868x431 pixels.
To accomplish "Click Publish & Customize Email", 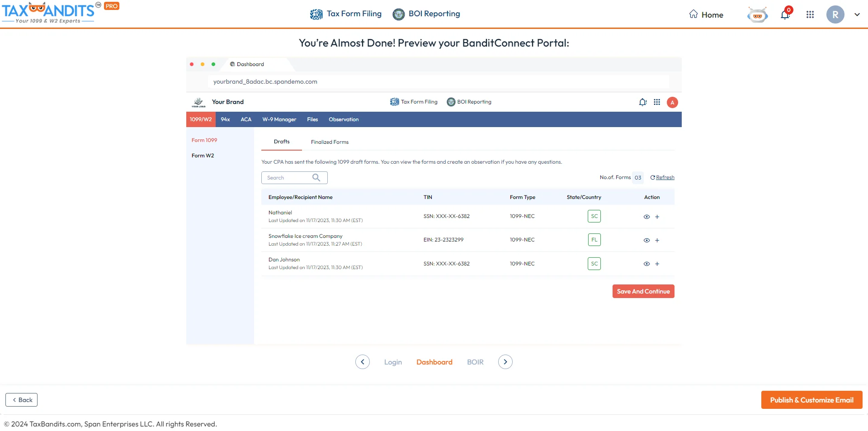I will click(811, 400).
